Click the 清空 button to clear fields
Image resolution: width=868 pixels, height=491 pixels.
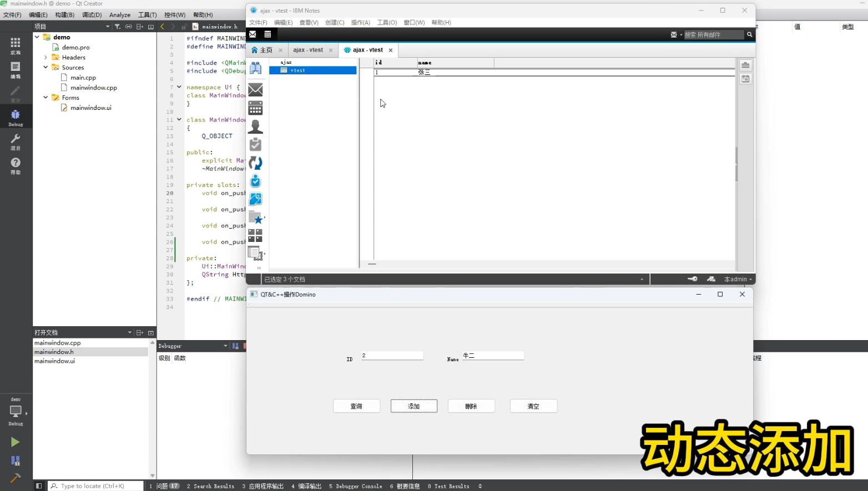tap(533, 406)
